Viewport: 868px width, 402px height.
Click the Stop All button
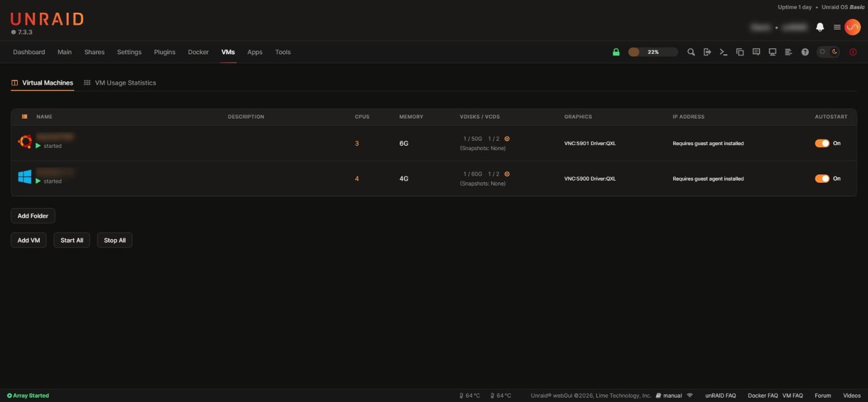point(115,240)
